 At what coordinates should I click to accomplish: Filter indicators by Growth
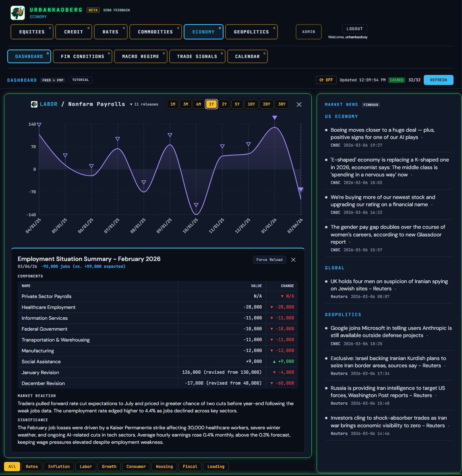109,467
